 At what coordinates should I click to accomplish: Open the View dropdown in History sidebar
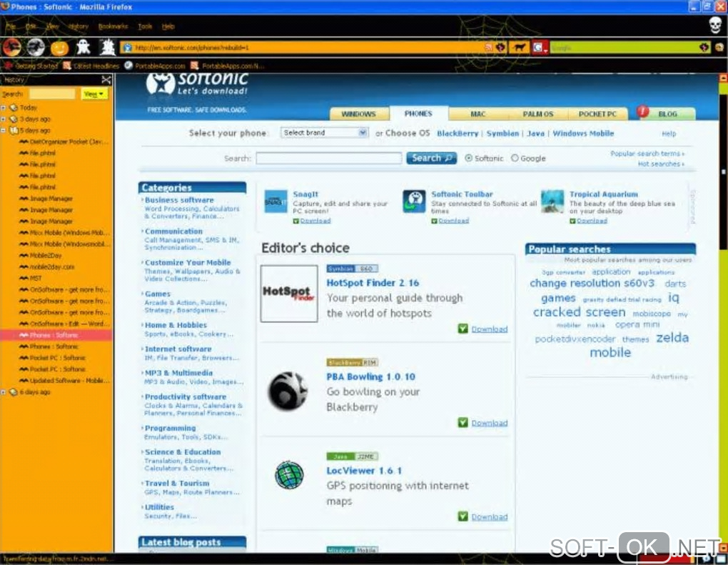click(93, 94)
